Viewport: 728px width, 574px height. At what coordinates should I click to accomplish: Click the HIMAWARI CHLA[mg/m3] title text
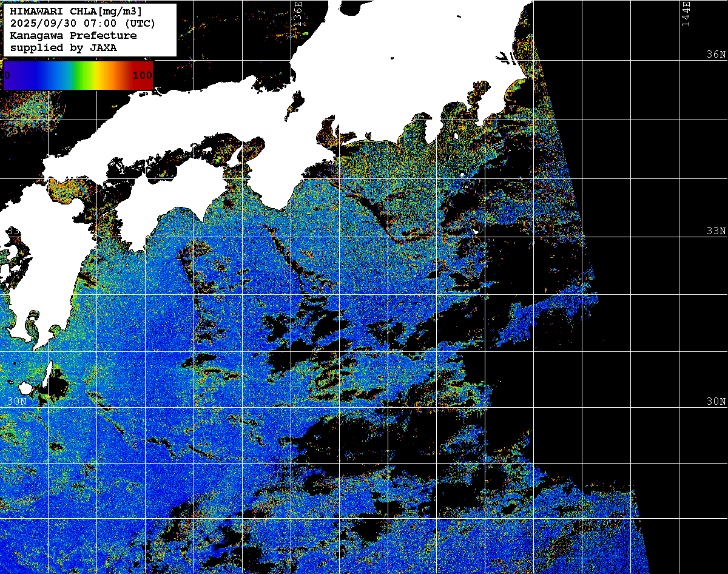click(x=76, y=12)
